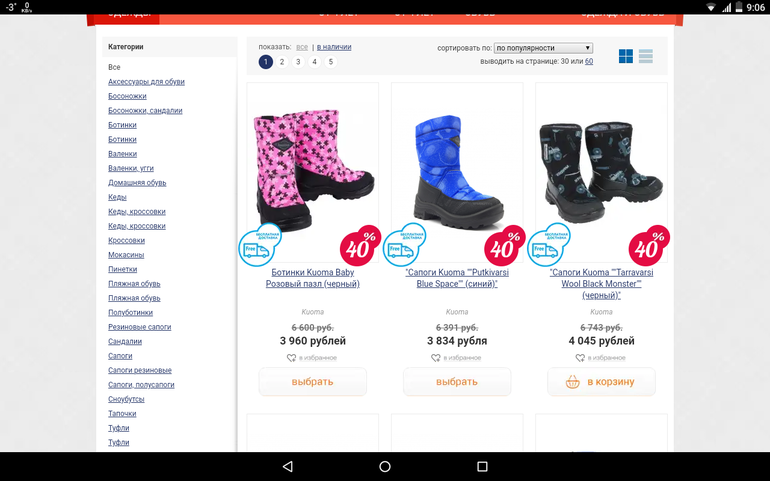Toggle the 'в наличии' in-stock filter
Screen dimensions: 770x481
[x=334, y=47]
